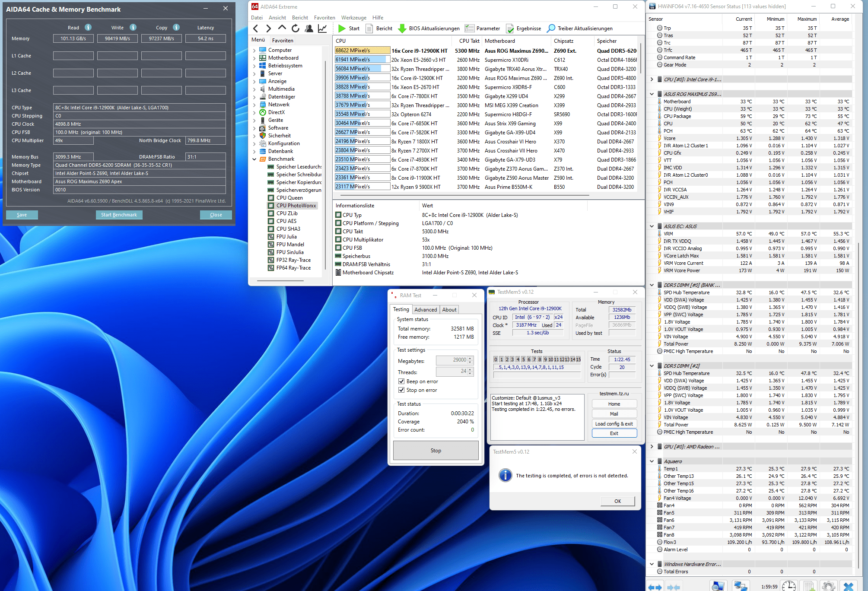
Task: Click Close button in AIDA64 benchmark window
Action: tap(216, 215)
